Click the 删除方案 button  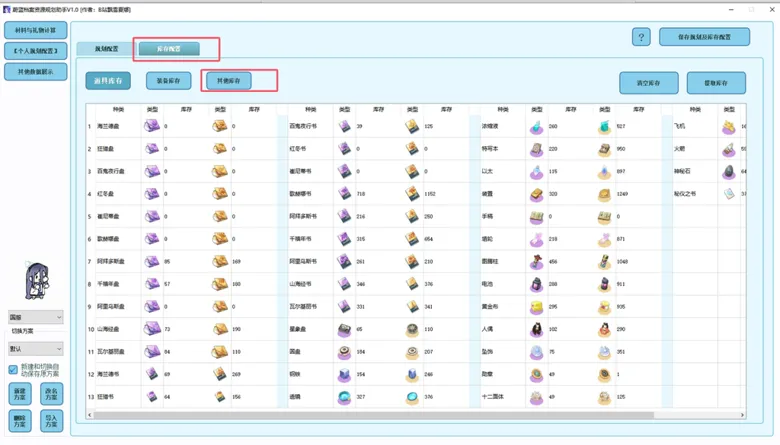20,421
